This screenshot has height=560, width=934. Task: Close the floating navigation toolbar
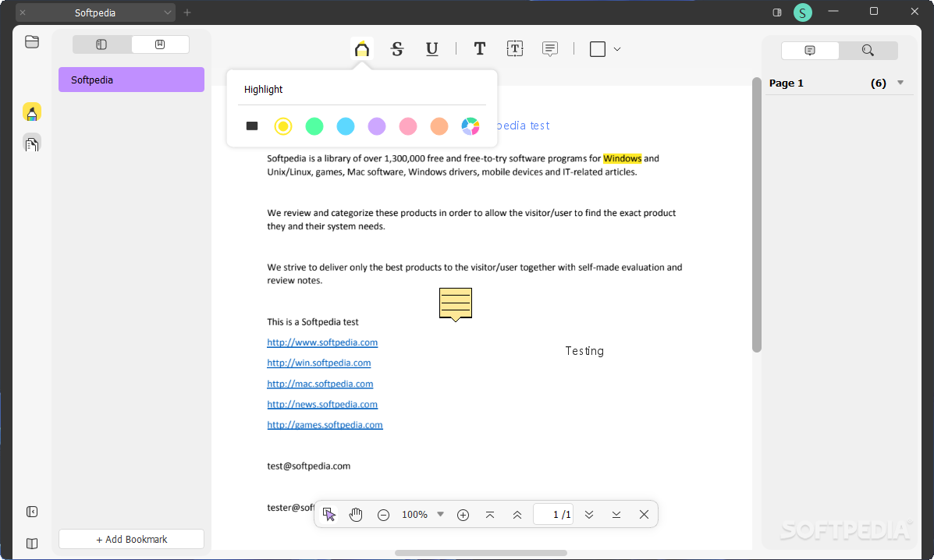click(x=644, y=515)
